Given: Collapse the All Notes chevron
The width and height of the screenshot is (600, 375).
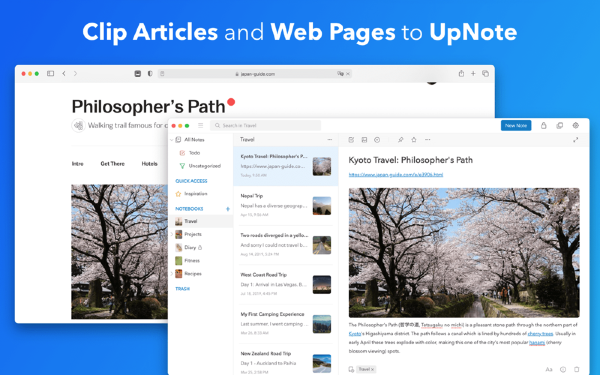Looking at the screenshot, I should point(172,140).
